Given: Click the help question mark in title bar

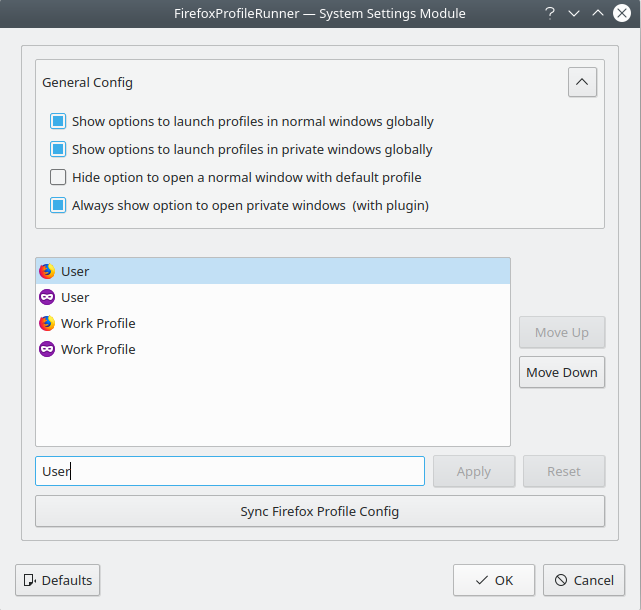Looking at the screenshot, I should [x=550, y=13].
